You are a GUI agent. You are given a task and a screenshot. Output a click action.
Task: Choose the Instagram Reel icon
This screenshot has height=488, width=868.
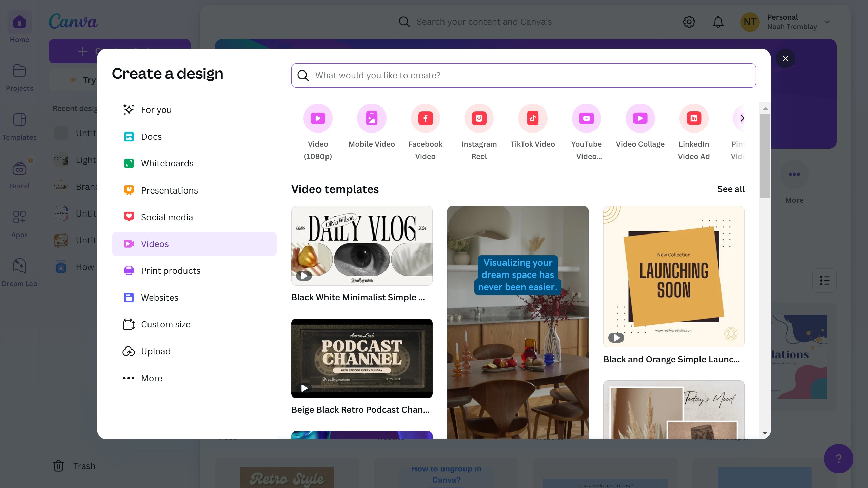pyautogui.click(x=479, y=118)
